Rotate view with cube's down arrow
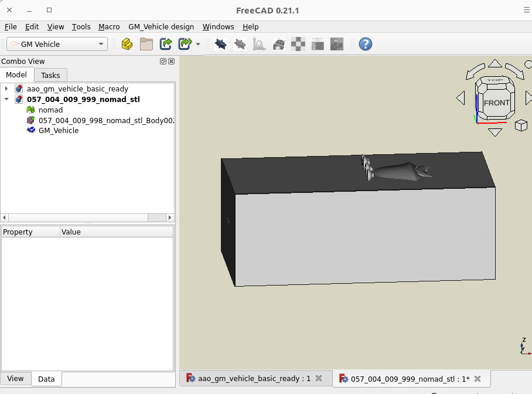Viewport: 532px width, 394px height. coord(495,133)
